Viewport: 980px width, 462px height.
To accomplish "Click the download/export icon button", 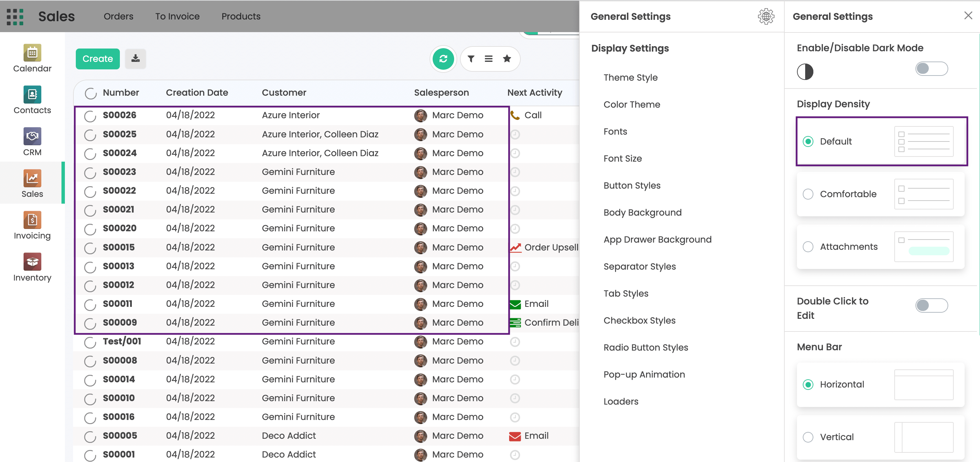I will tap(136, 59).
